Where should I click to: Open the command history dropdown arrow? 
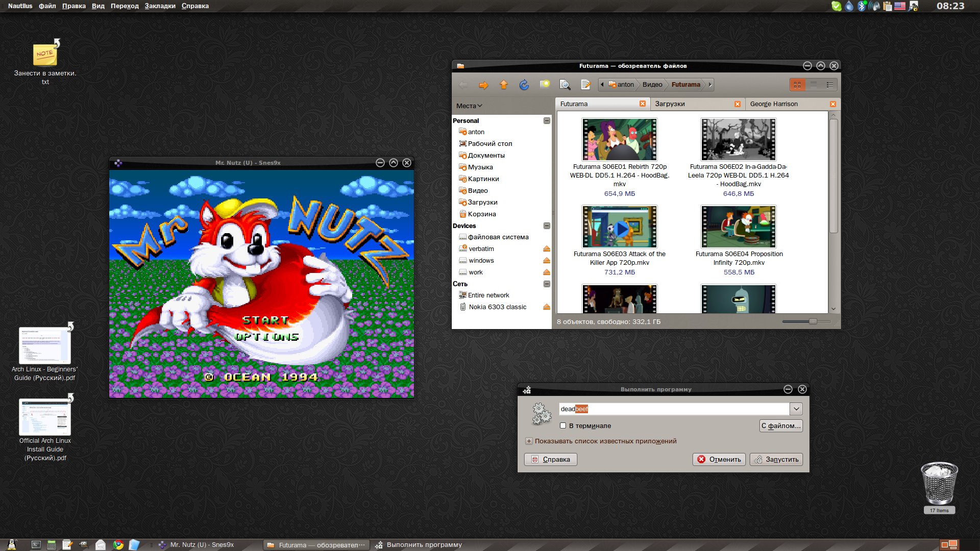pyautogui.click(x=796, y=409)
